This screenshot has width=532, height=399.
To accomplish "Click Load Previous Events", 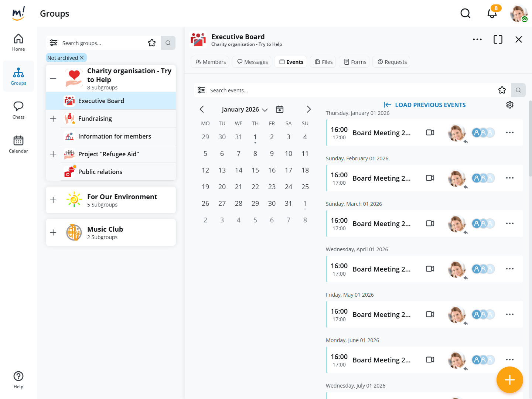I will 424,105.
